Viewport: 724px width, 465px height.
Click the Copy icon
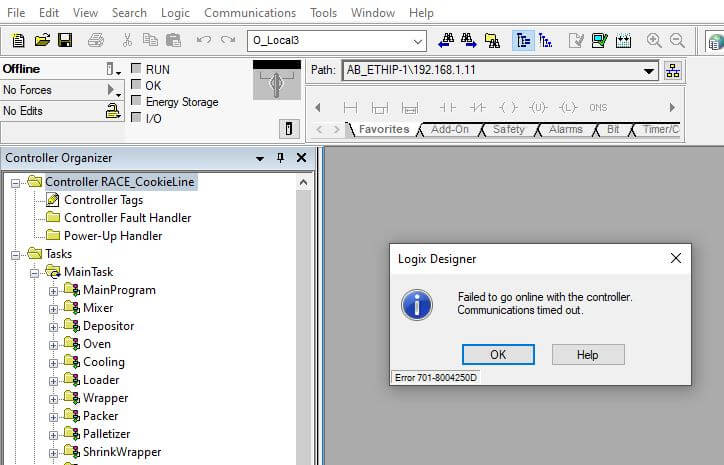click(150, 41)
